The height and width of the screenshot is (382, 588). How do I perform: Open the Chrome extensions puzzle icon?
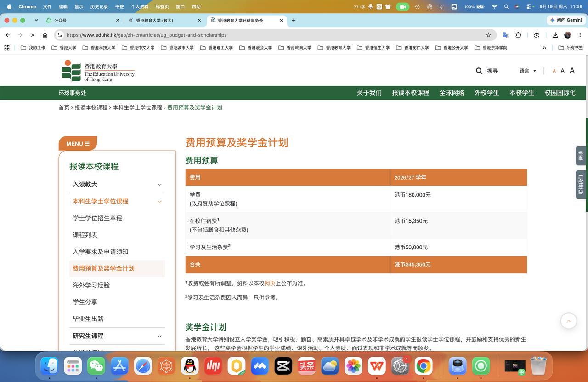(x=518, y=35)
